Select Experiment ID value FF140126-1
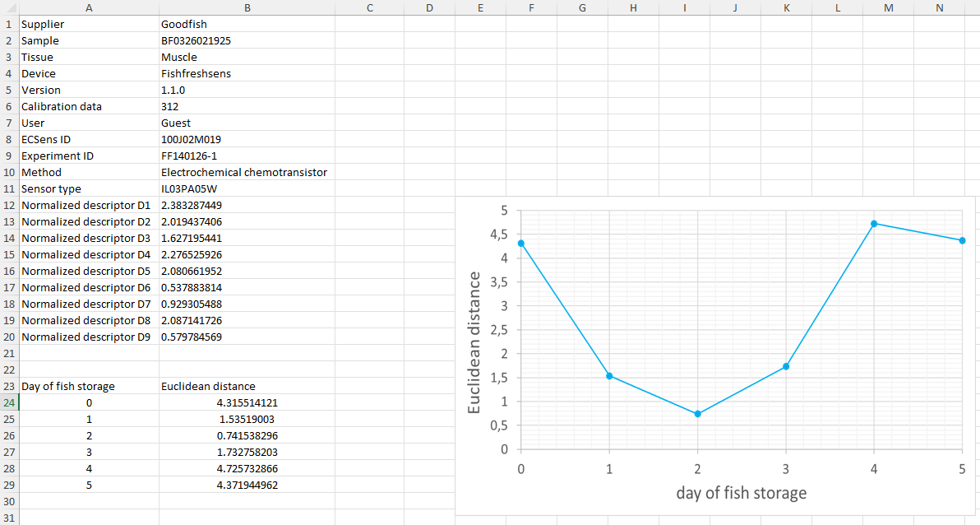The height and width of the screenshot is (525, 980). click(x=247, y=156)
